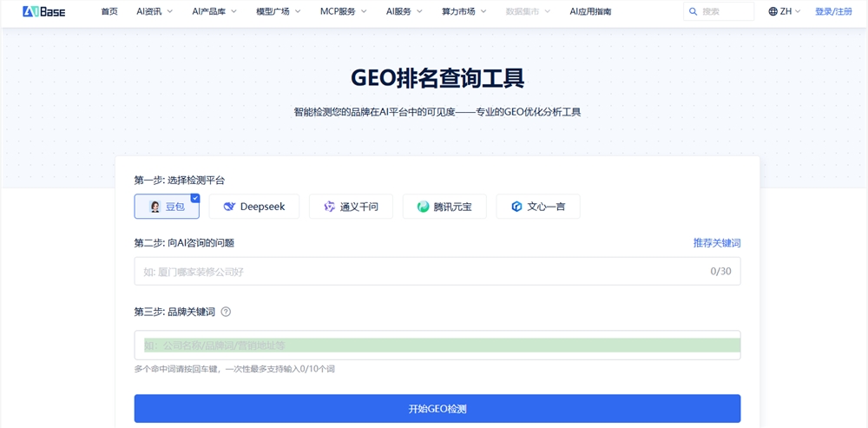Viewport: 868px width, 428px height.
Task: Click the help icon beside 品牌关键词
Action: [x=226, y=312]
